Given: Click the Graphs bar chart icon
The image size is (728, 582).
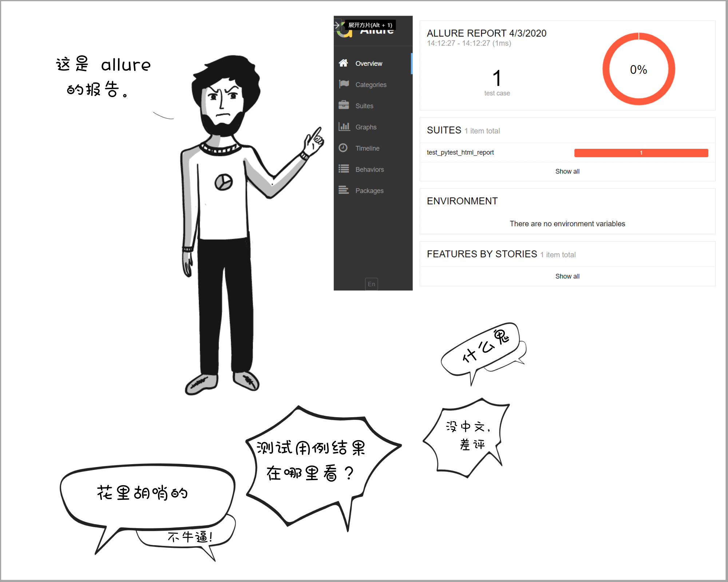Looking at the screenshot, I should 344,127.
